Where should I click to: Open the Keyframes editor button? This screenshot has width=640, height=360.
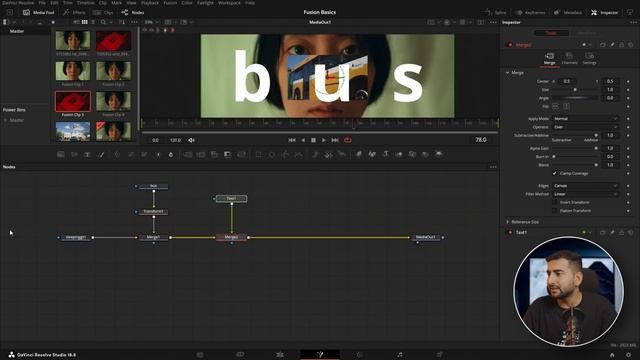point(530,13)
